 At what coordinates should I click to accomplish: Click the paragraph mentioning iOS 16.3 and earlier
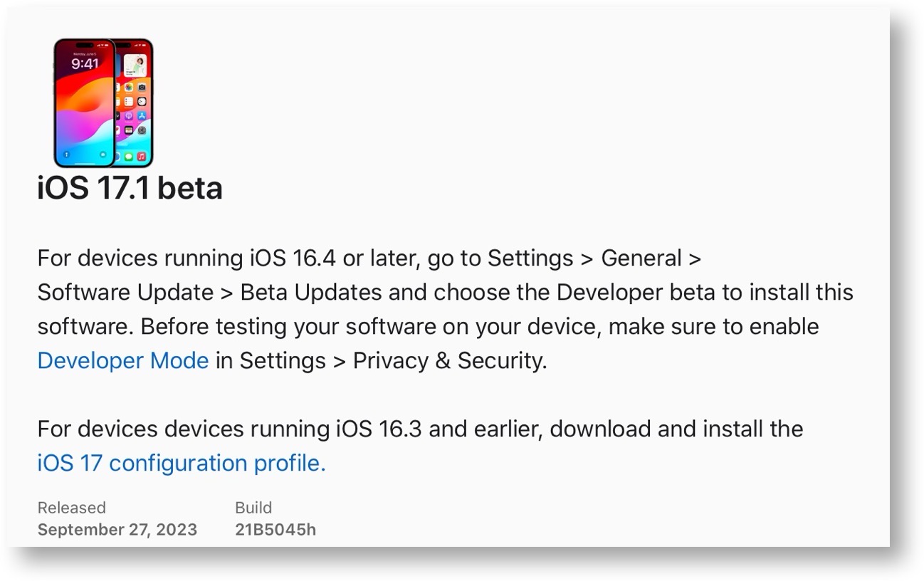click(420, 446)
